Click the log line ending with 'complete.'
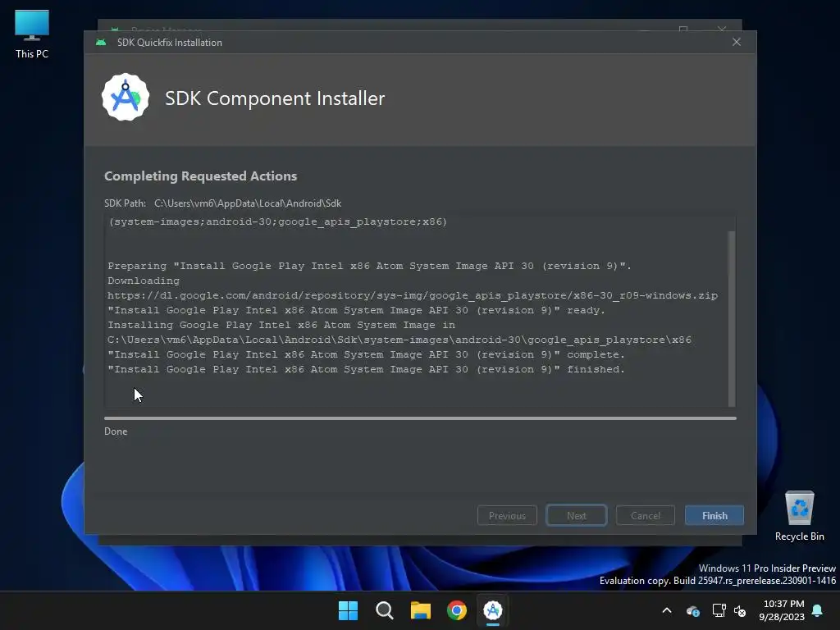This screenshot has height=630, width=840. coord(367,354)
